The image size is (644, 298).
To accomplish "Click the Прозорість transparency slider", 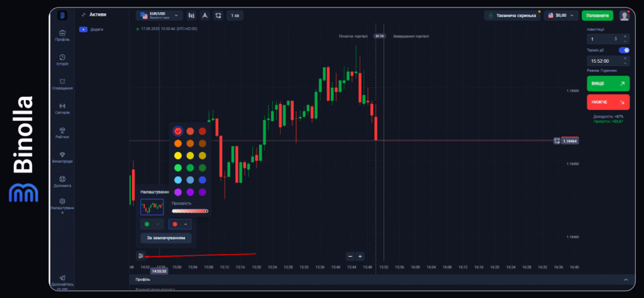I will [190, 211].
